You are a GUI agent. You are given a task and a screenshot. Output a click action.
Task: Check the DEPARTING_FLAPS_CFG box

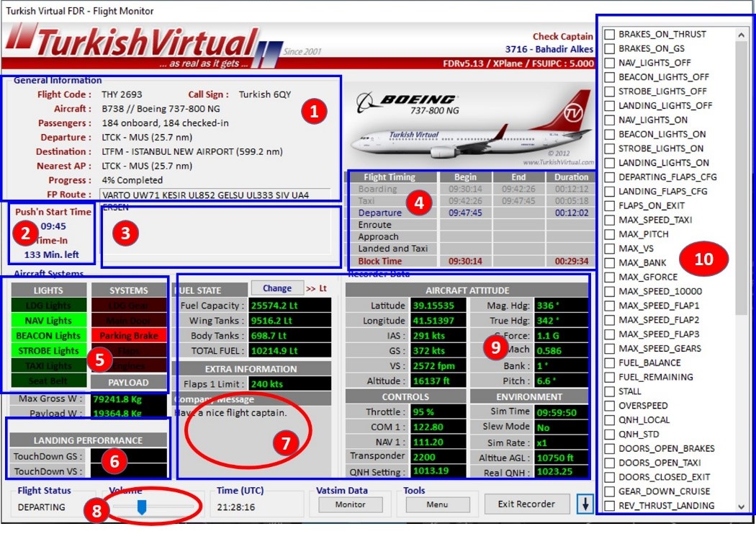point(610,177)
